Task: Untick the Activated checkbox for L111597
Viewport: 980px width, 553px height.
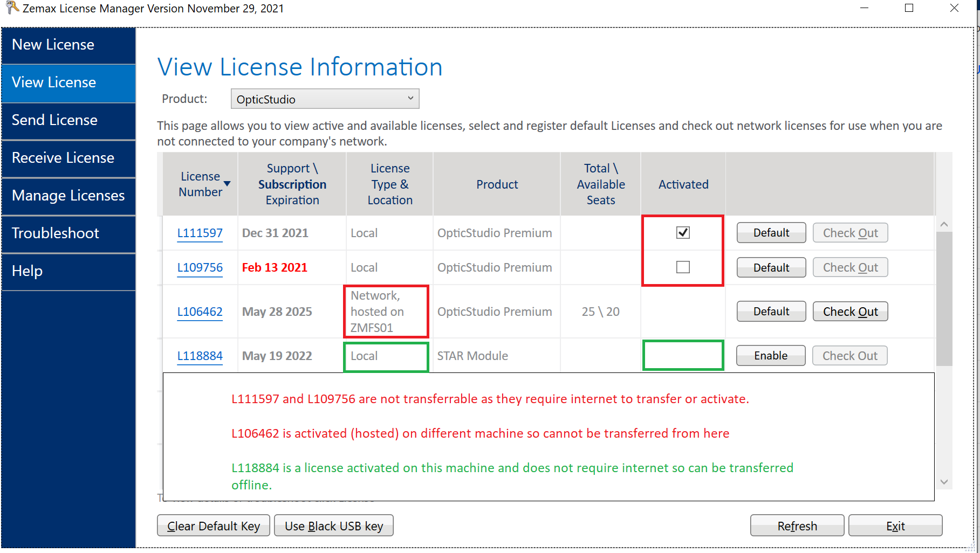Action: 683,232
